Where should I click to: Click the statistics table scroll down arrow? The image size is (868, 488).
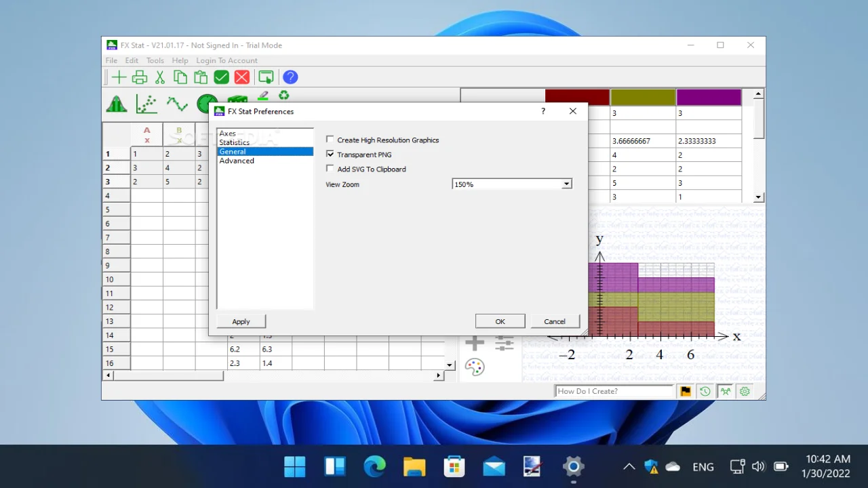(x=759, y=197)
